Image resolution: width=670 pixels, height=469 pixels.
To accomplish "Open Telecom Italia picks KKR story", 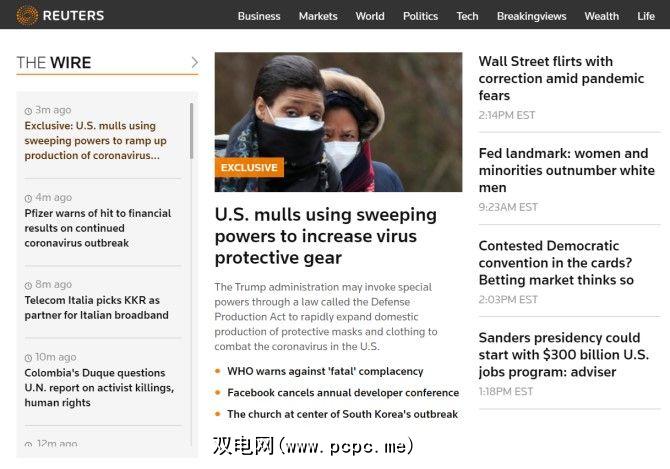I will coord(97,308).
